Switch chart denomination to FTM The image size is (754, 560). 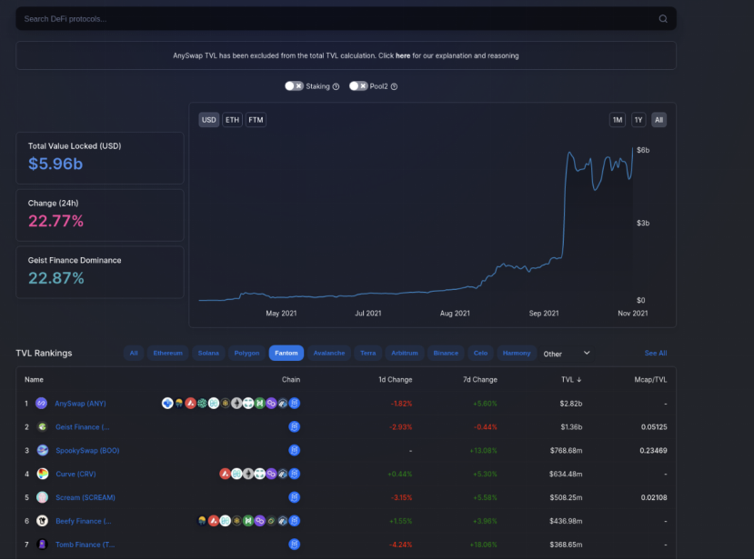click(x=256, y=120)
